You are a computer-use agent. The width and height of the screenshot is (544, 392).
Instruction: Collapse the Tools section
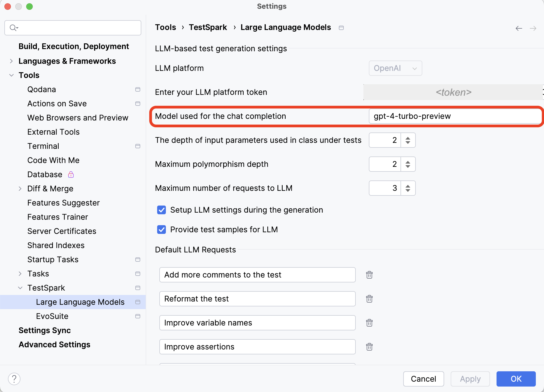point(11,75)
